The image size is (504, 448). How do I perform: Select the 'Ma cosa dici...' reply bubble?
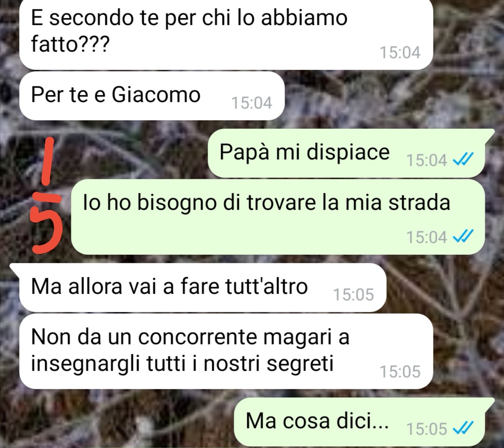tap(364, 422)
